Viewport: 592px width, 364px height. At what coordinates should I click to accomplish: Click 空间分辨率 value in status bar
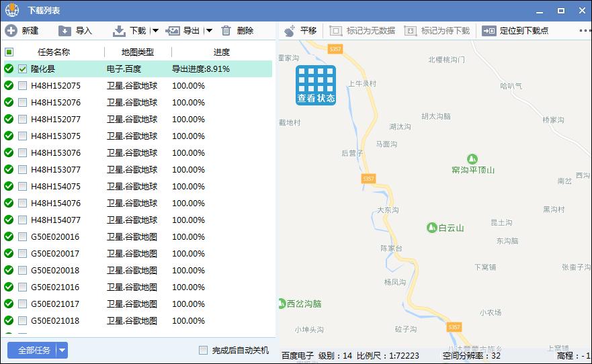click(472, 356)
